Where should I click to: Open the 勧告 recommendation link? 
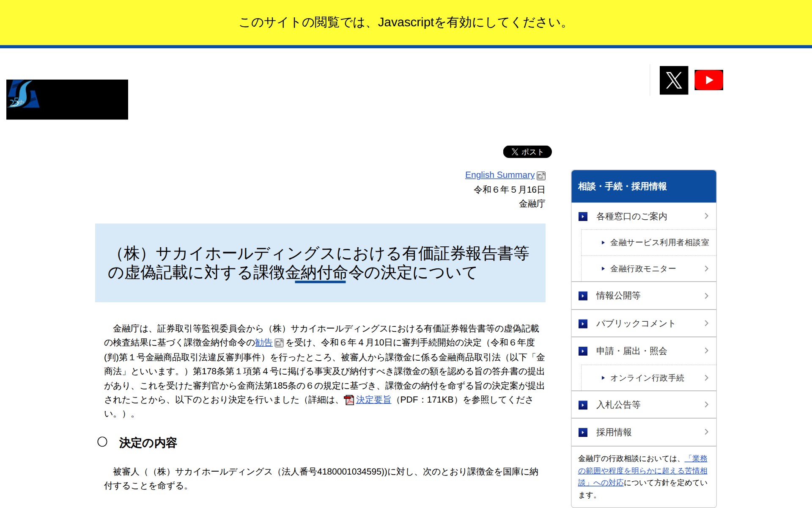coord(263,342)
